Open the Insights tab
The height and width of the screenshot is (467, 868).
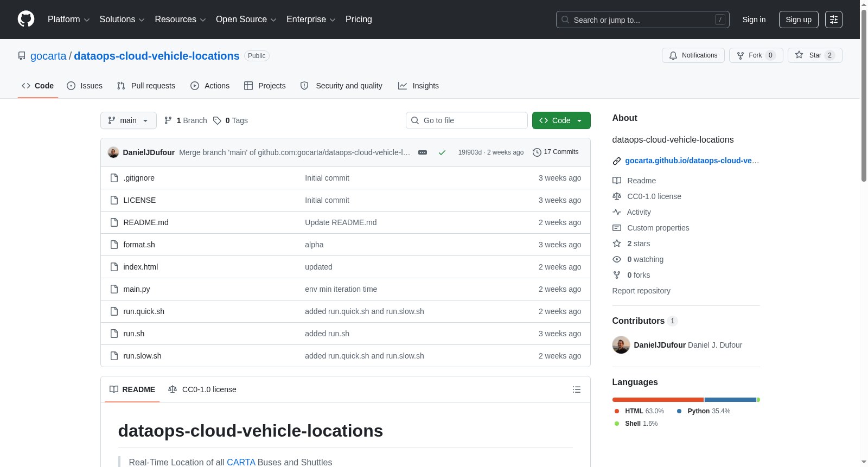(x=418, y=86)
